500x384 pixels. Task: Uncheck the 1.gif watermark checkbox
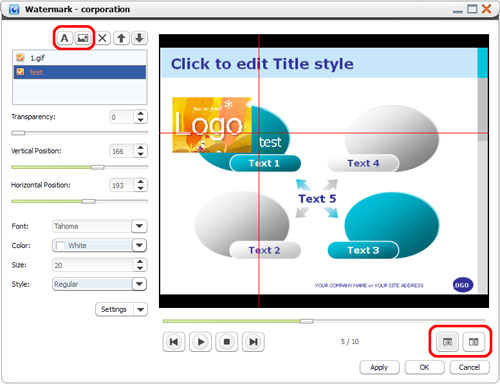pos(20,58)
